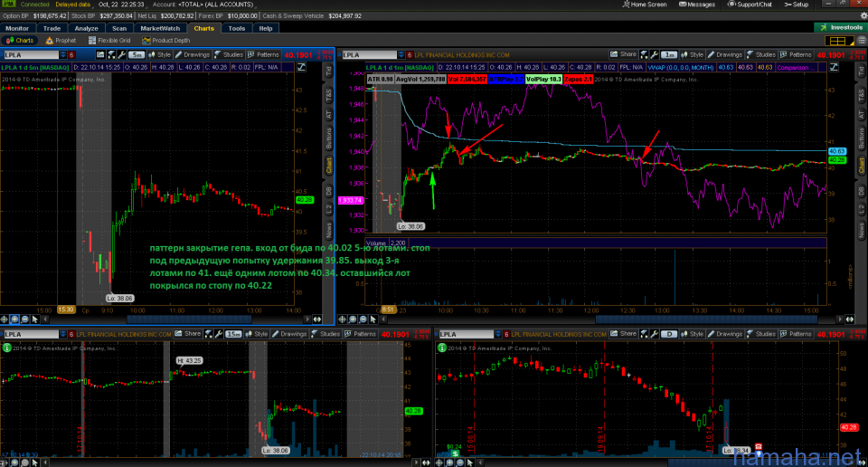Switch to the MarketWatch tab
The height and width of the screenshot is (467, 868).
point(159,28)
